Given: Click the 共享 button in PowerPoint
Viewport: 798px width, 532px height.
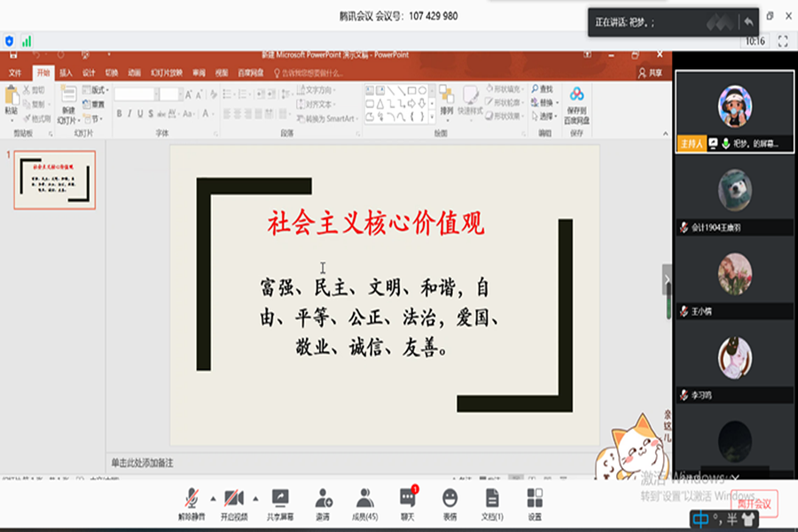Looking at the screenshot, I should pos(651,73).
